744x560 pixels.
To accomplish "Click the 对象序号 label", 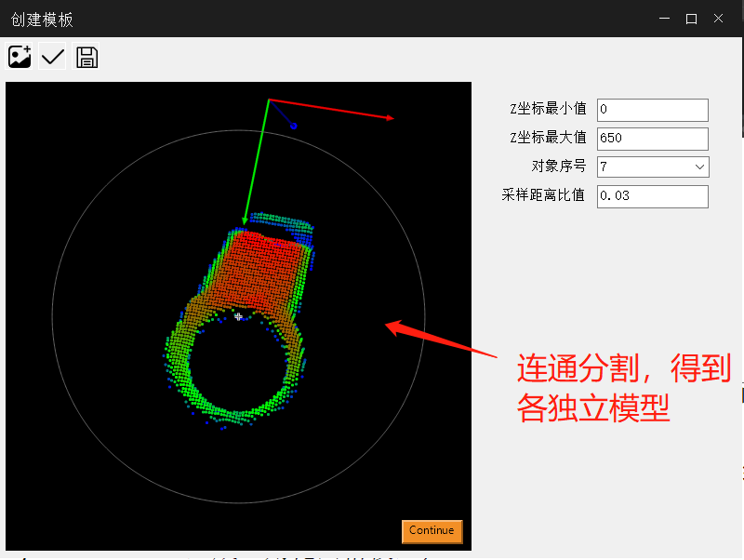I will point(559,167).
